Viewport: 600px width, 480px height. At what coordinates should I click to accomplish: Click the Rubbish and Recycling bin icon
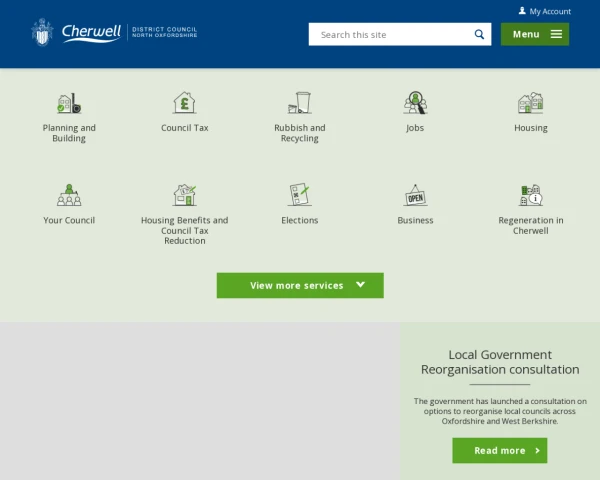[300, 103]
